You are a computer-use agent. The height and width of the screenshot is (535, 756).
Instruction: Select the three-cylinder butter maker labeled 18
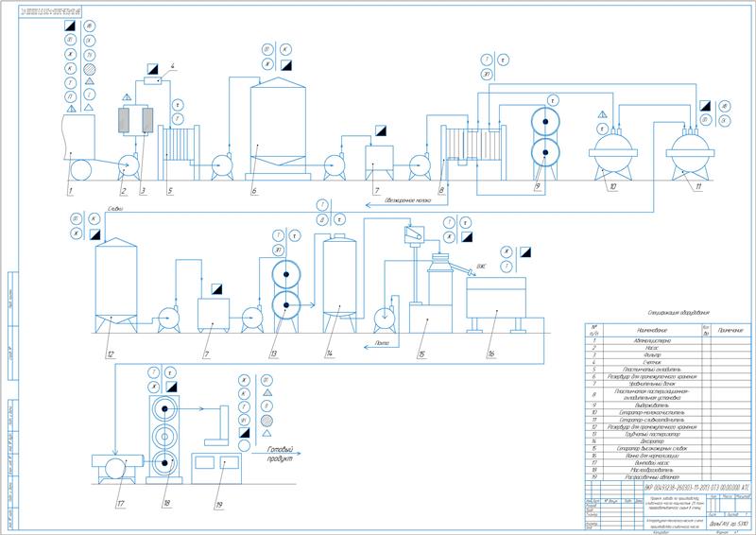164,440
